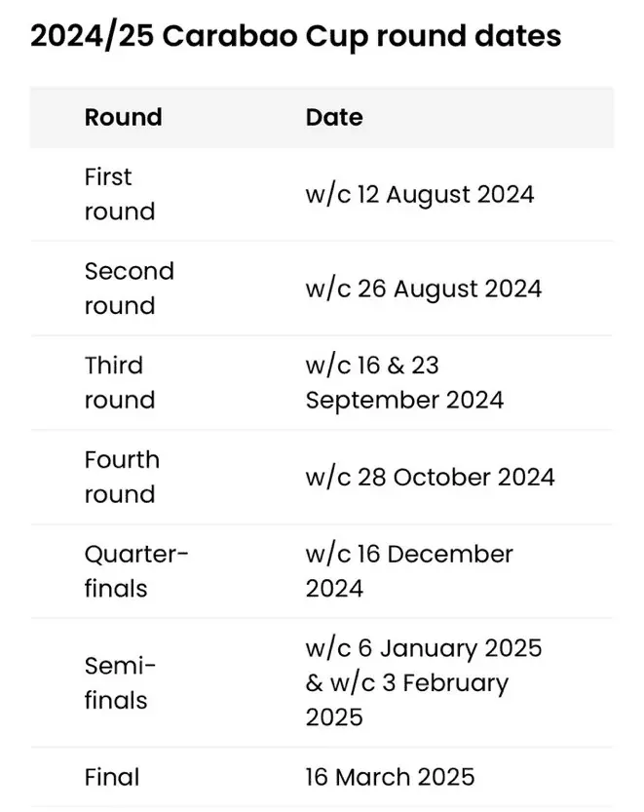Click the 16 March 2025 final date
644x812 pixels.
point(390,777)
